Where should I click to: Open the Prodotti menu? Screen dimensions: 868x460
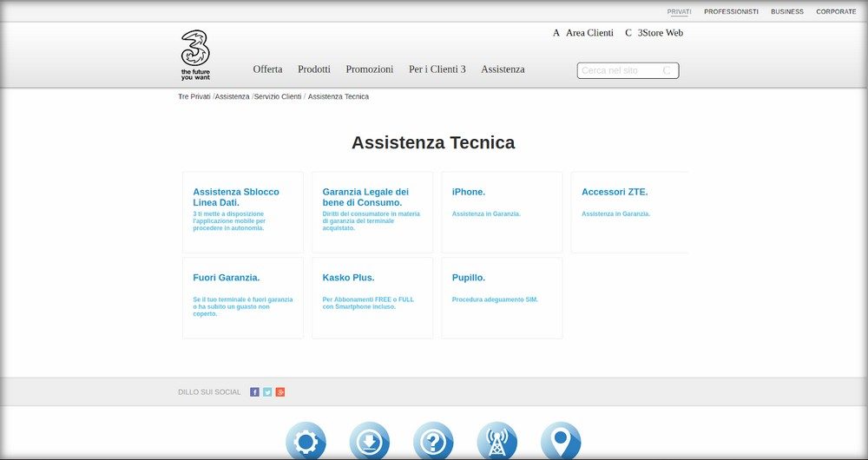[314, 69]
